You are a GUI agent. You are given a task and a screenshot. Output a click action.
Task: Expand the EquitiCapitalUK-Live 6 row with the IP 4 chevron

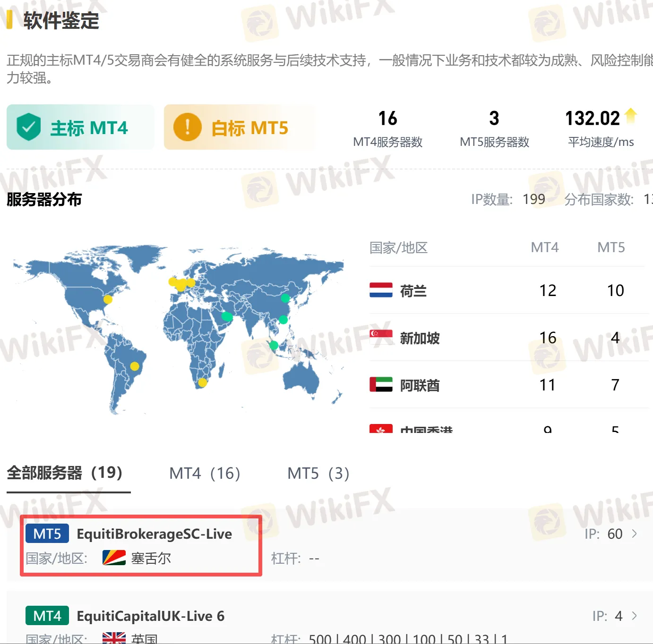tap(635, 616)
